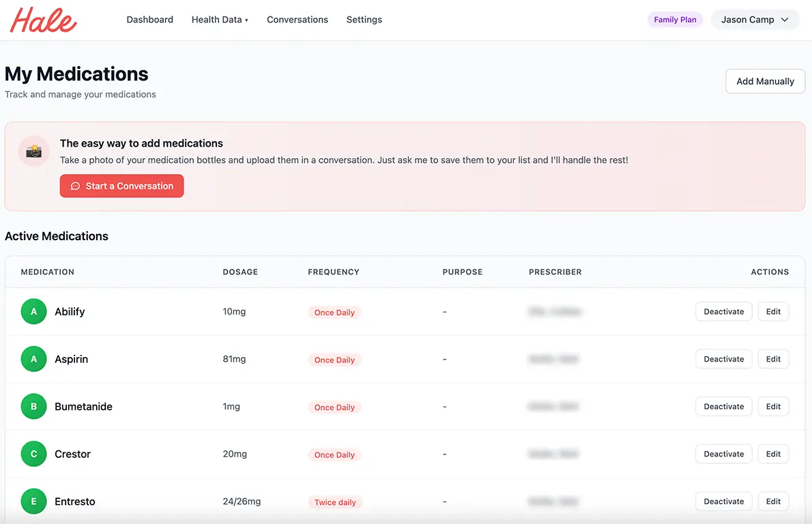Deactivate the Crestor medication
The height and width of the screenshot is (524, 812).
click(723, 454)
